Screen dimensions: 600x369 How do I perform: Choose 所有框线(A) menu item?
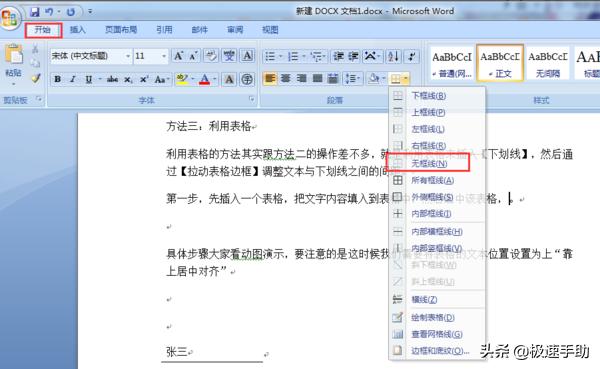(x=437, y=180)
